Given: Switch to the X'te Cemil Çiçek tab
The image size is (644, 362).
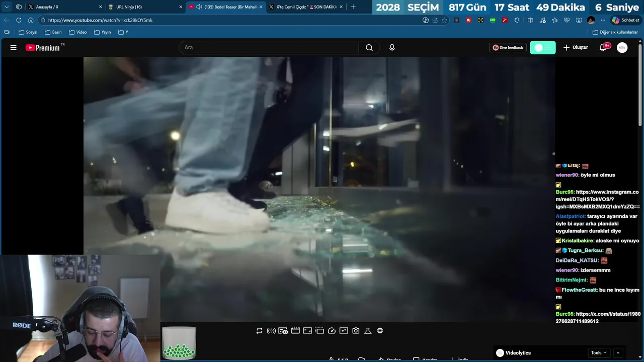Looking at the screenshot, I should (x=306, y=7).
